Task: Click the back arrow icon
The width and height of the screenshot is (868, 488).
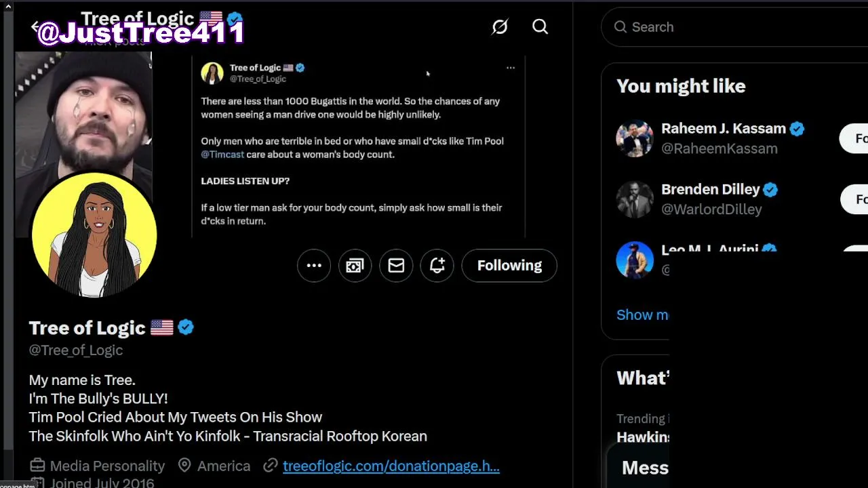Action: (35, 27)
